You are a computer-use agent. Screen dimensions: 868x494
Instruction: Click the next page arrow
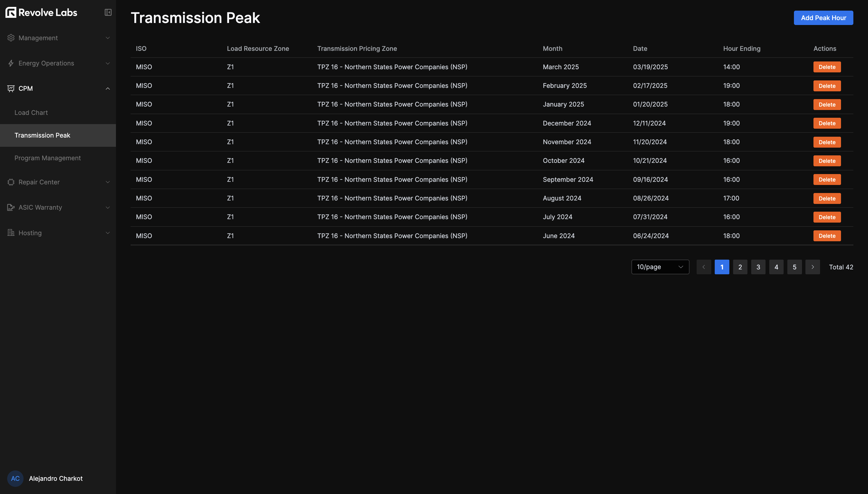[812, 267]
